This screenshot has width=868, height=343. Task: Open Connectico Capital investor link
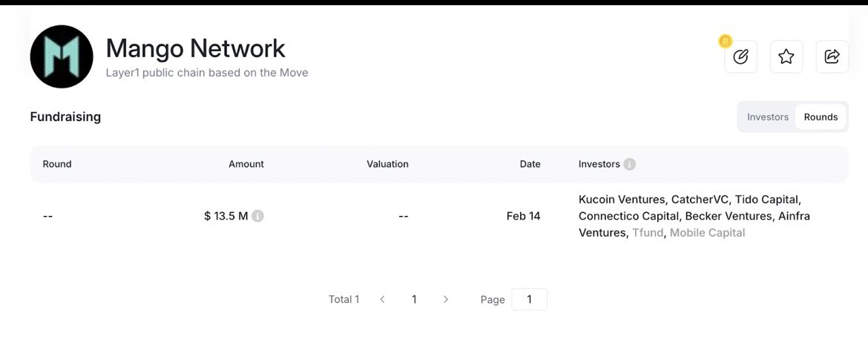tap(628, 215)
